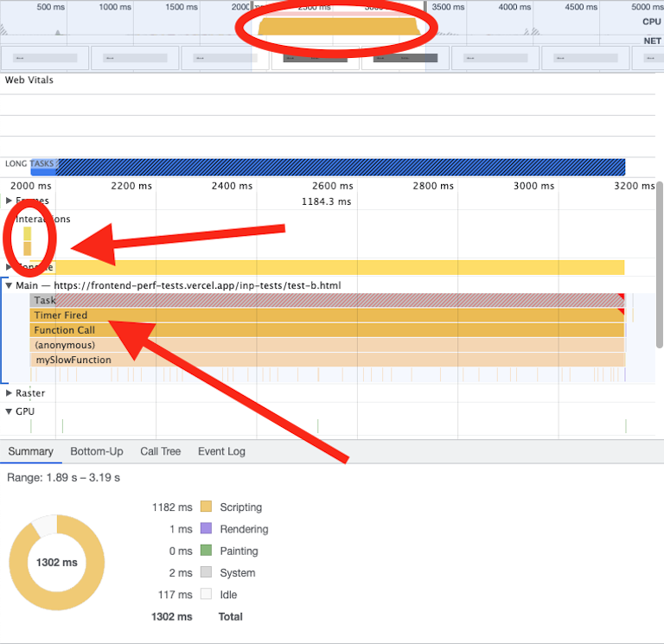Click the red warning triangle on Task

click(621, 297)
